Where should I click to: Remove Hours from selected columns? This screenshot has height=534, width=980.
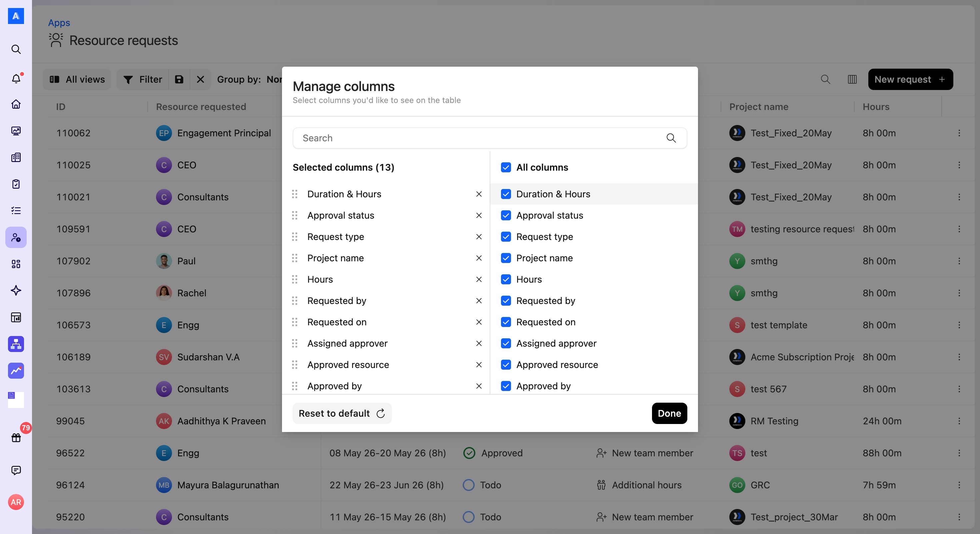pyautogui.click(x=479, y=279)
